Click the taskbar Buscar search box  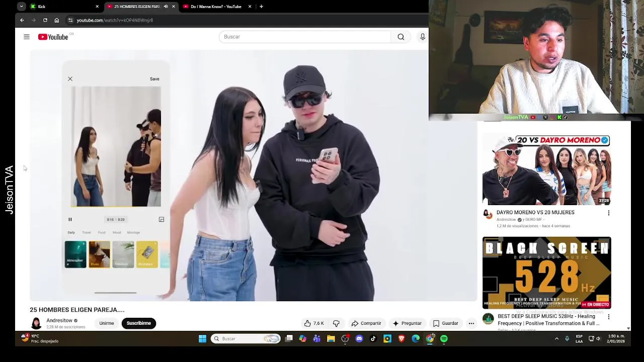[246, 339]
